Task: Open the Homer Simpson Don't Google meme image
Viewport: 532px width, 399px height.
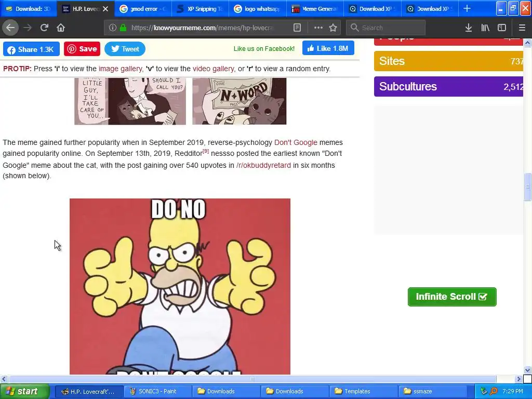Action: [180, 286]
